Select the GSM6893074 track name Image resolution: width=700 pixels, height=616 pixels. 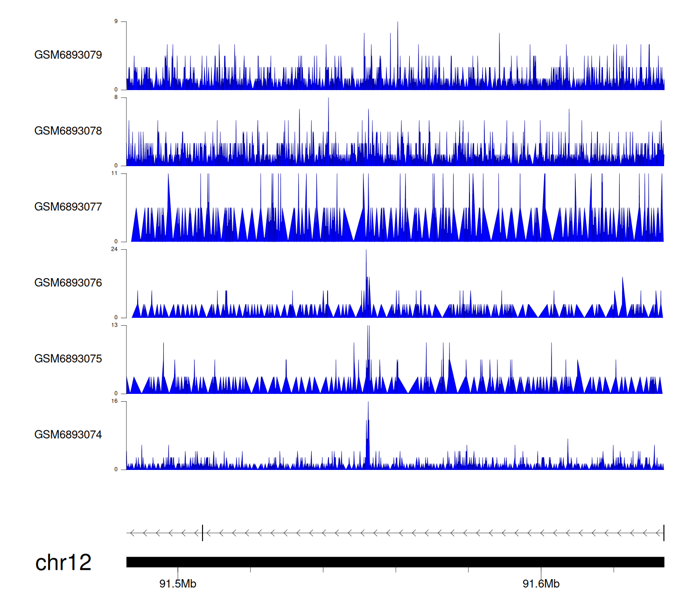pos(68,435)
